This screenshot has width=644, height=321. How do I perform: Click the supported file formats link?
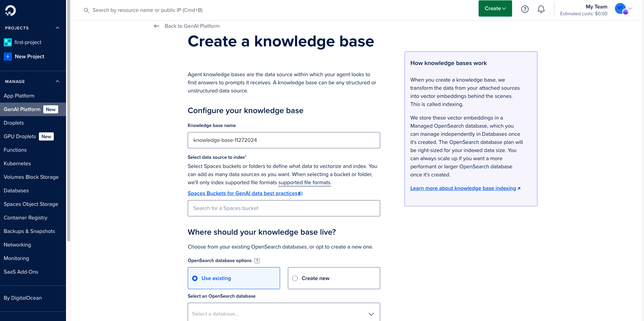tap(304, 183)
